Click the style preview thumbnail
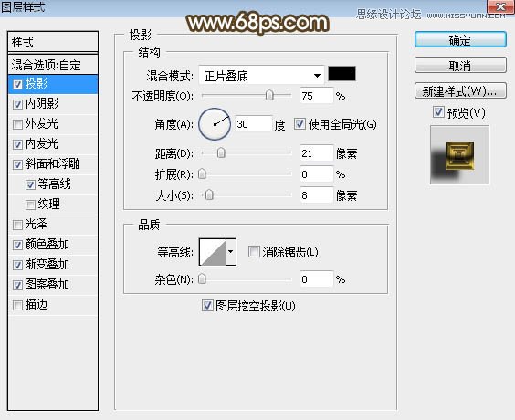 click(459, 155)
